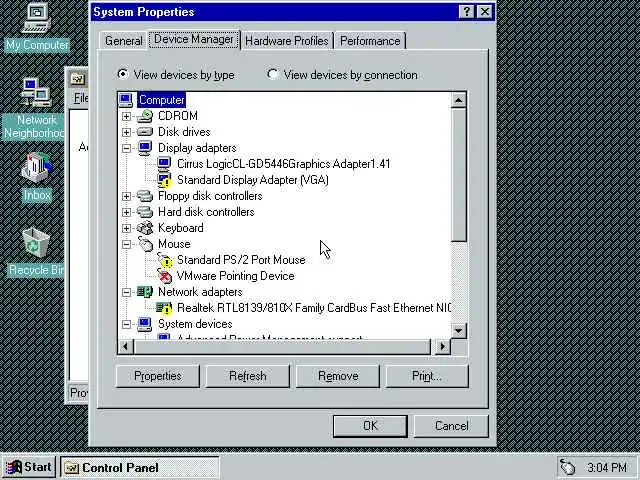
Task: Click the Disk drives category icon
Action: [144, 132]
